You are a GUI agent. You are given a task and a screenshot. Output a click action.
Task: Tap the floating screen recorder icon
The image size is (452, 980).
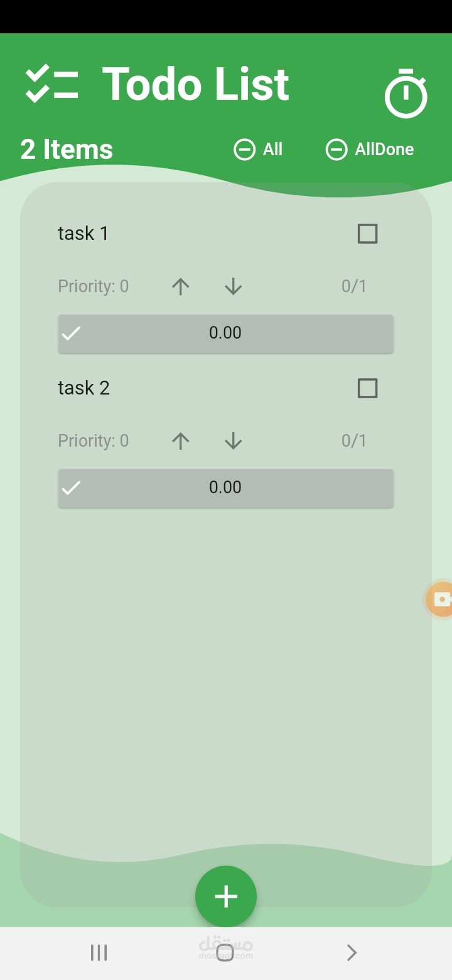tap(441, 599)
